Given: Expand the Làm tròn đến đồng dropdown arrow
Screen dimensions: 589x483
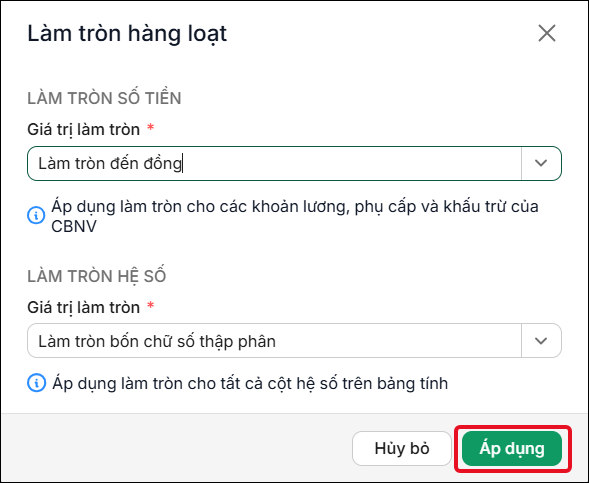Looking at the screenshot, I should point(541,163).
